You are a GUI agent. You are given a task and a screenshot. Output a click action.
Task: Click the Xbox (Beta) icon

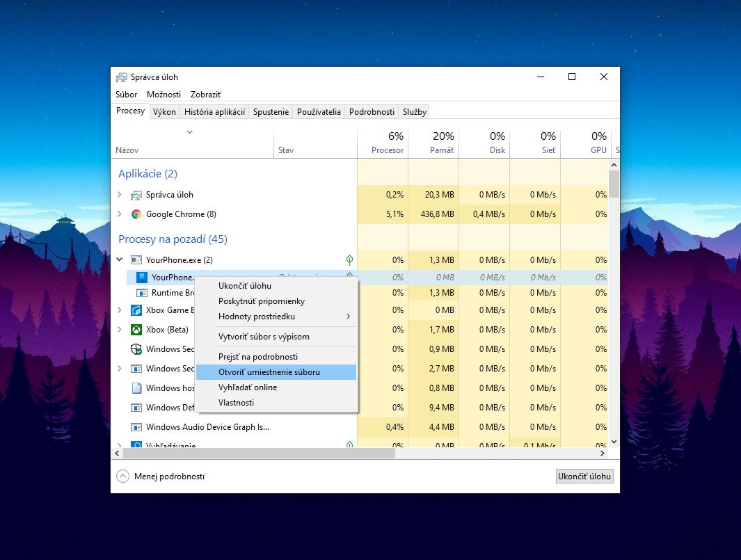[x=136, y=329]
